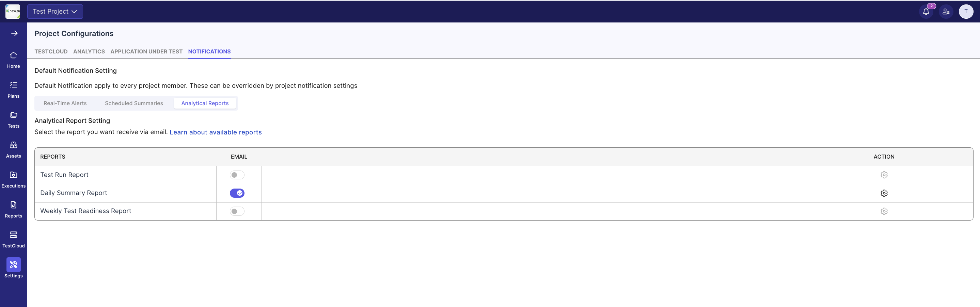Select TestCloud from the sidebar

pyautogui.click(x=13, y=238)
